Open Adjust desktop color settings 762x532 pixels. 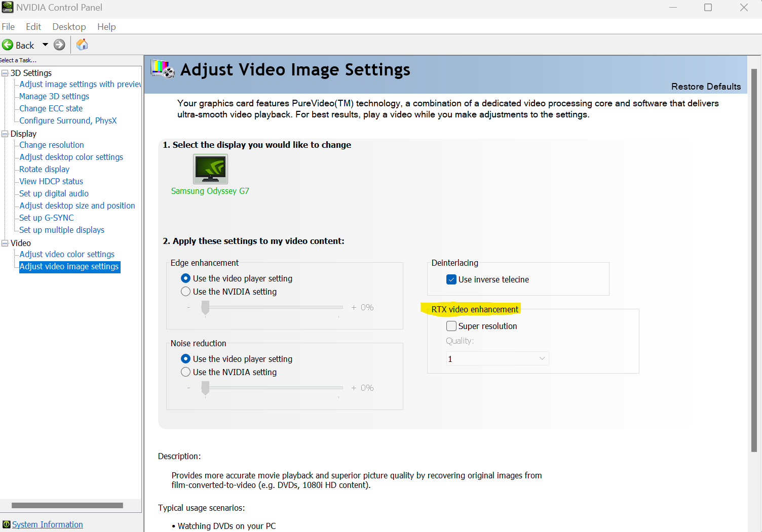pyautogui.click(x=71, y=157)
